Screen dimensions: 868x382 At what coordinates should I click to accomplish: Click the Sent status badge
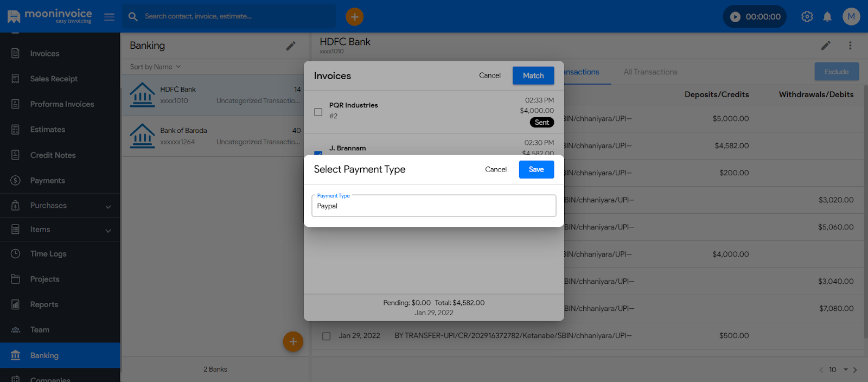[x=542, y=122]
